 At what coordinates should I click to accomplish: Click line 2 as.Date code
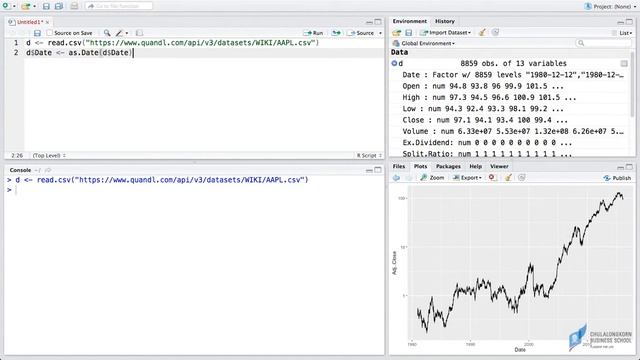click(x=79, y=53)
